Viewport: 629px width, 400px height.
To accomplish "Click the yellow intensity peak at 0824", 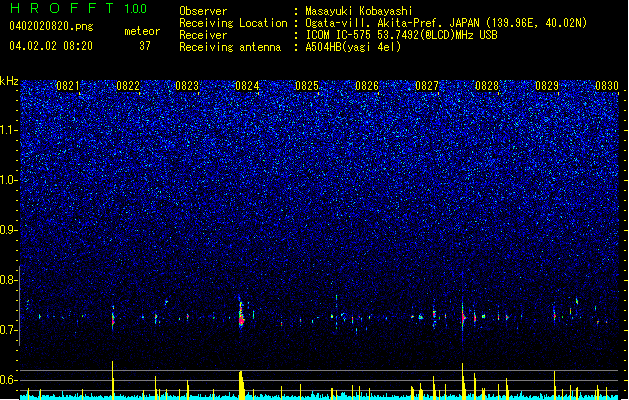I will pyautogui.click(x=241, y=385).
